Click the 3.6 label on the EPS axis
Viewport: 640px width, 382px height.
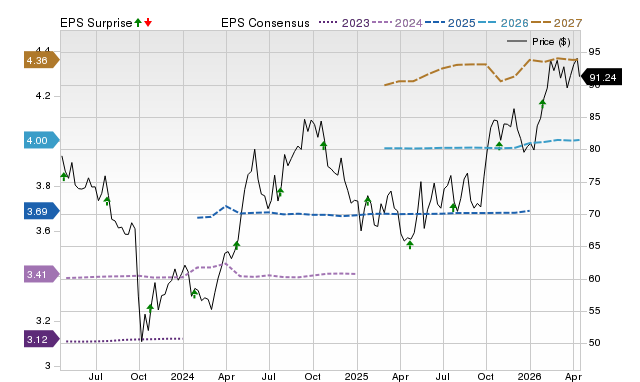(x=43, y=231)
